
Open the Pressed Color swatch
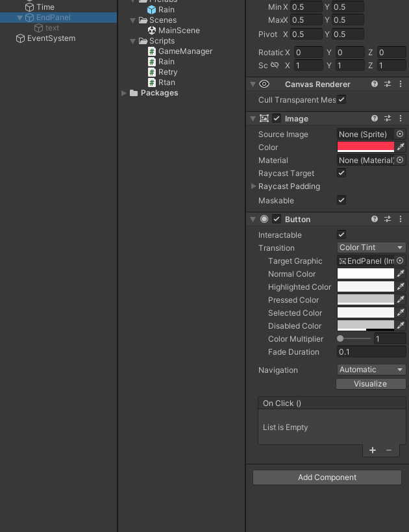[x=366, y=299]
